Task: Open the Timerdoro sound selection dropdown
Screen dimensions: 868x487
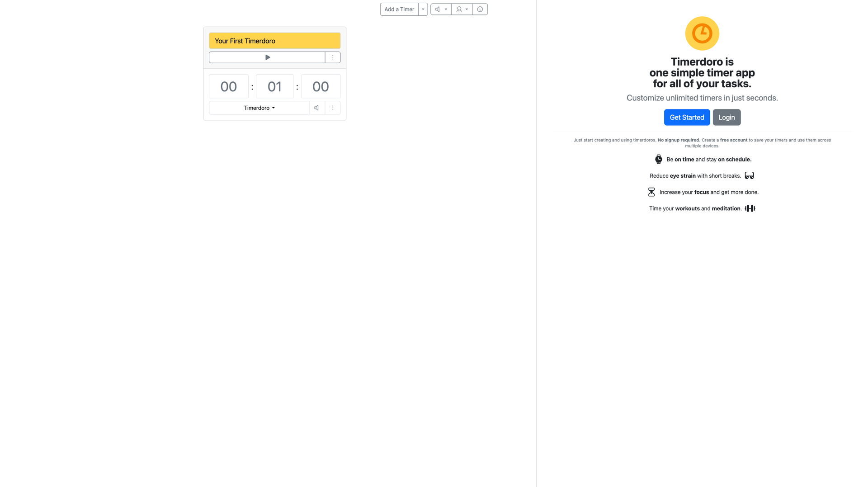Action: pos(259,108)
